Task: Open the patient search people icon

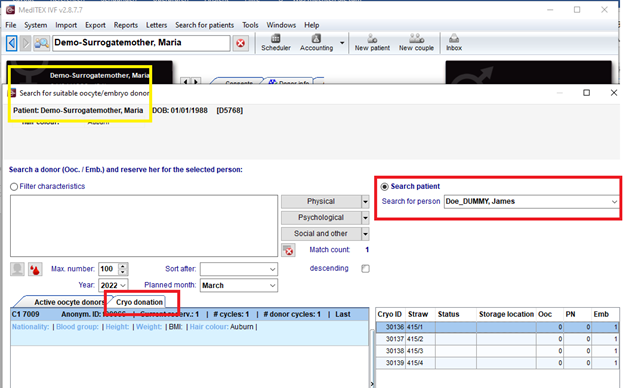Action: point(41,43)
